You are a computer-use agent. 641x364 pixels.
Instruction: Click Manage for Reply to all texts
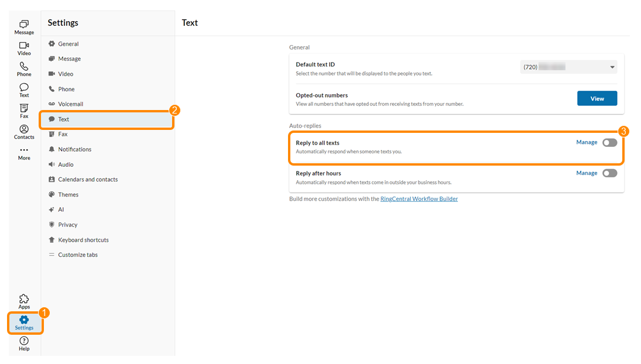(x=587, y=142)
